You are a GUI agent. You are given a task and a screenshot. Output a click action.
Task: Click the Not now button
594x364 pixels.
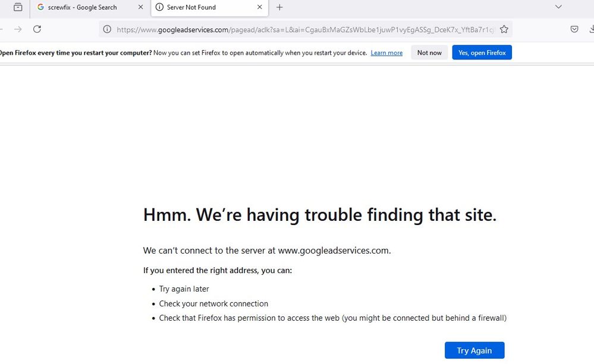[429, 53]
